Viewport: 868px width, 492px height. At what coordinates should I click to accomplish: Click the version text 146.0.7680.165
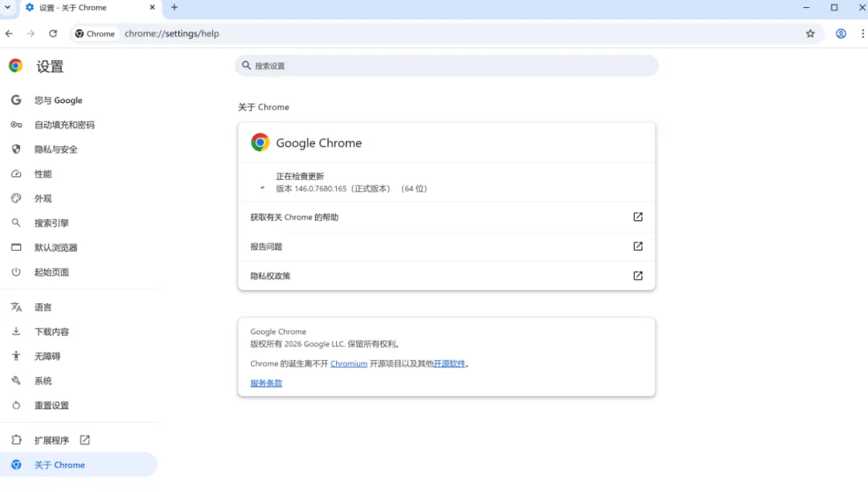(320, 189)
